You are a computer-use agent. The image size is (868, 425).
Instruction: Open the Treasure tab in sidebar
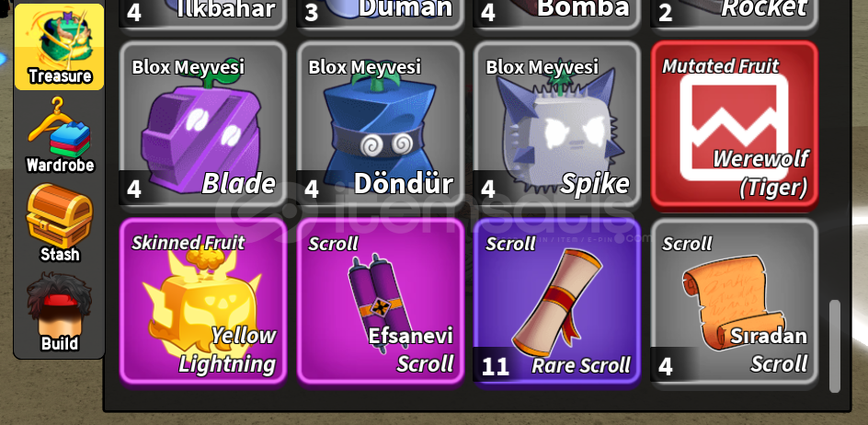[x=59, y=47]
